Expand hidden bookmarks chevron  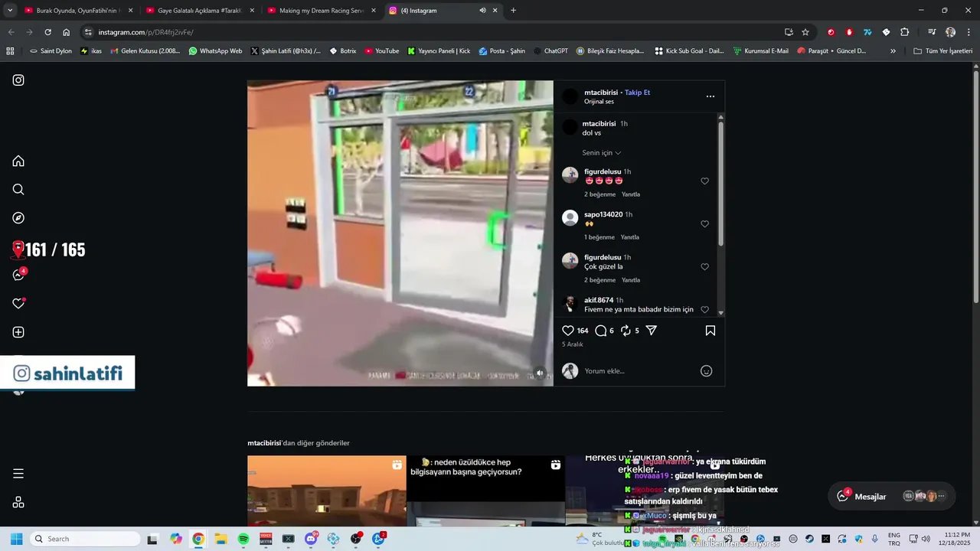(893, 51)
